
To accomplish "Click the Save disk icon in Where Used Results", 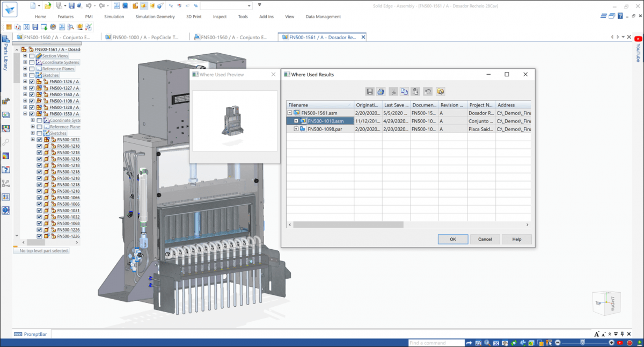I will [x=370, y=91].
